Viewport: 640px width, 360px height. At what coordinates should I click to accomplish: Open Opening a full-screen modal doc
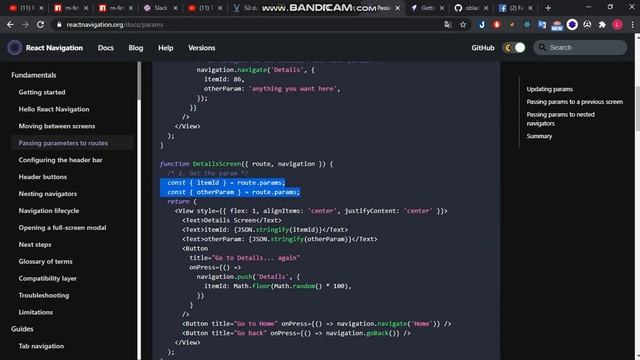click(62, 228)
